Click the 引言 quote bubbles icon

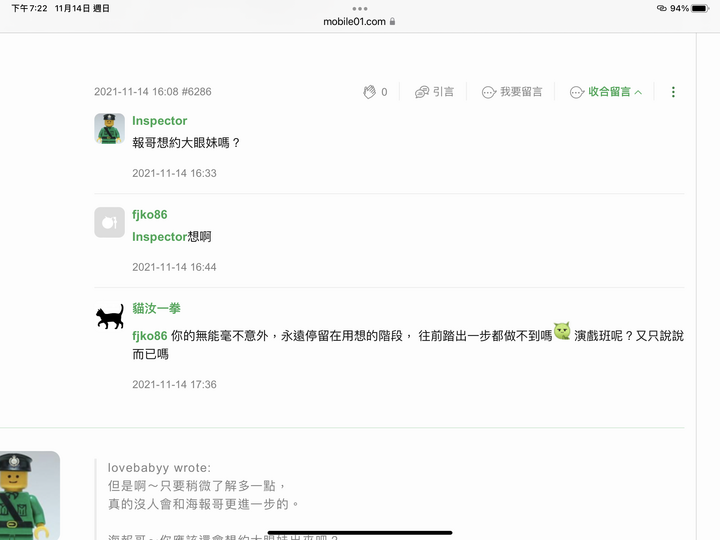pyautogui.click(x=422, y=92)
